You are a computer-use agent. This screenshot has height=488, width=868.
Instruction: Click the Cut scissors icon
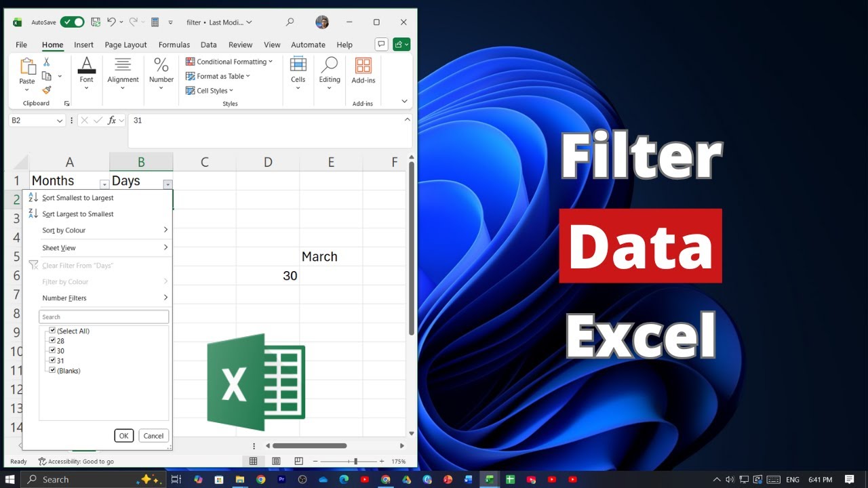pos(47,62)
